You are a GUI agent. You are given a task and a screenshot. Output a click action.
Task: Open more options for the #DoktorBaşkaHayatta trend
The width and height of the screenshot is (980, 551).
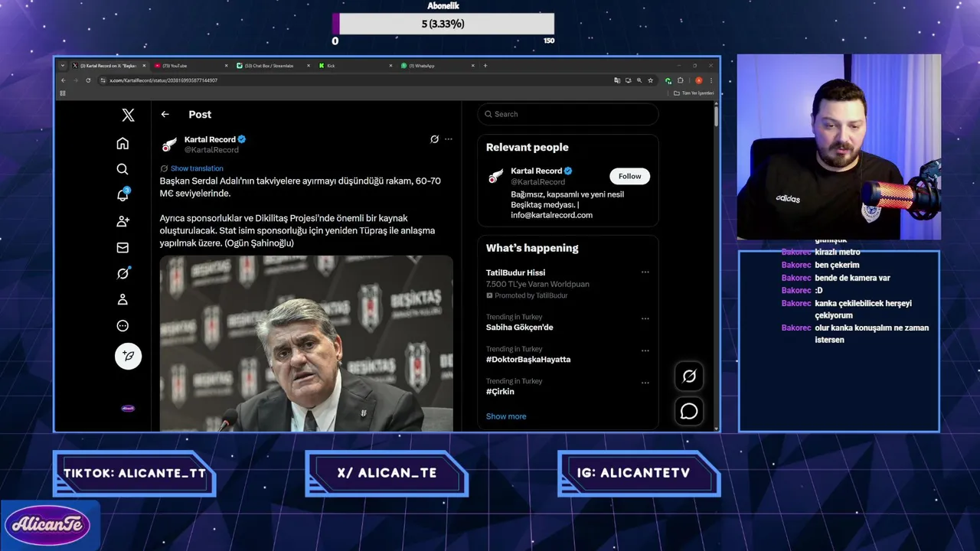[645, 350]
